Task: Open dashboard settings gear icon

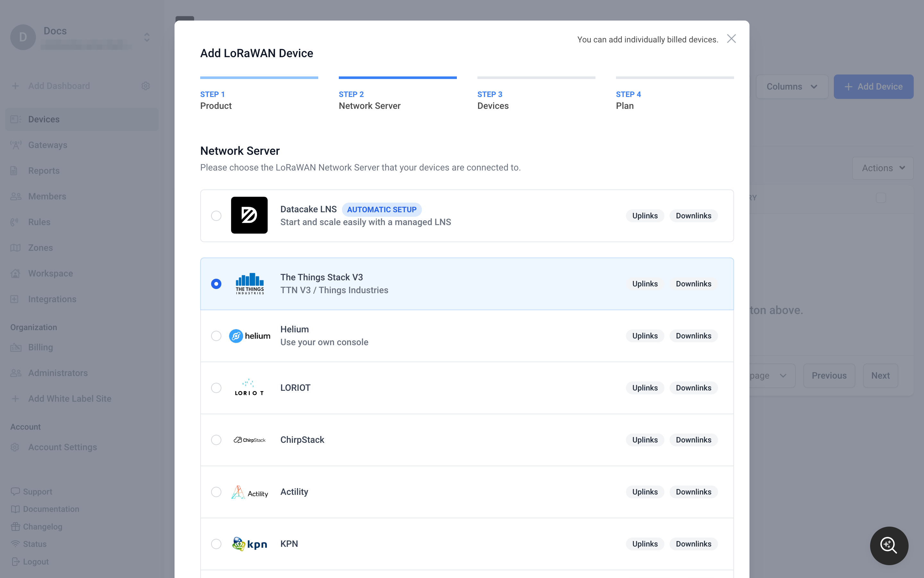Action: click(x=145, y=86)
